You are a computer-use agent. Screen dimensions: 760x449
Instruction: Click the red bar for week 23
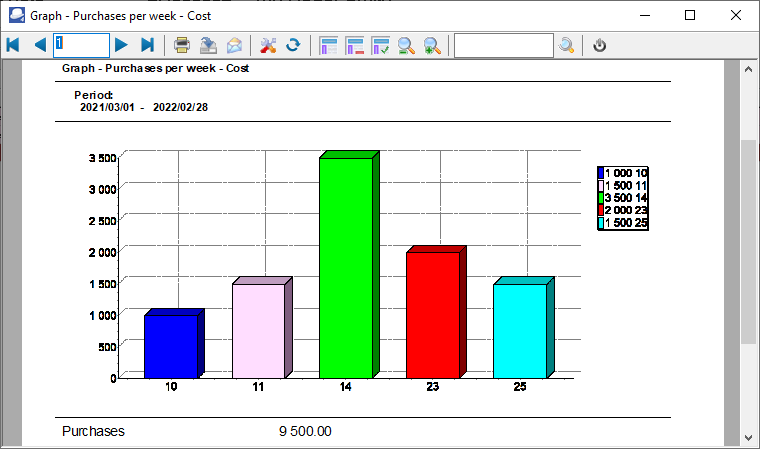click(x=433, y=315)
